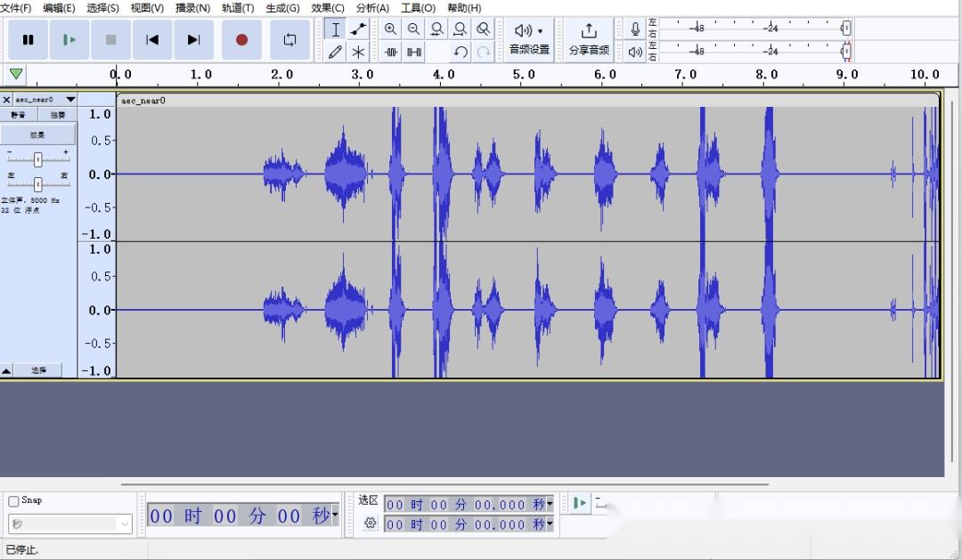The width and height of the screenshot is (962, 560).
Task: Adjust the recording level slider knob
Action: click(846, 28)
